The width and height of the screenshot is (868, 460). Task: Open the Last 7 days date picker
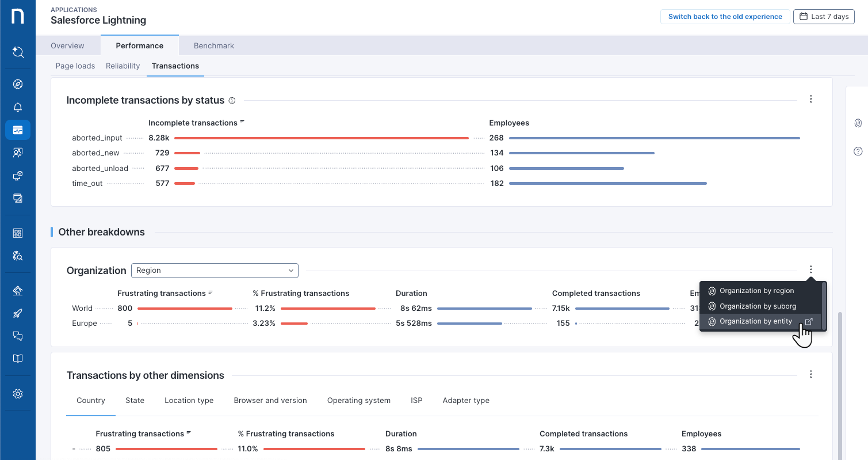pos(824,17)
